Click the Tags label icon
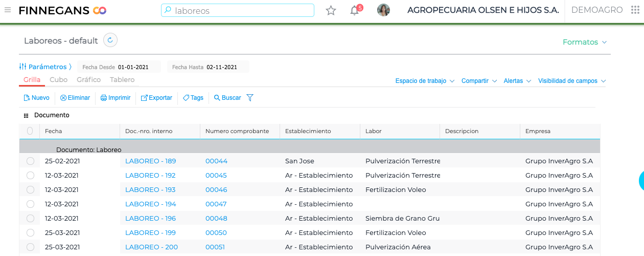The height and width of the screenshot is (256, 644). click(186, 98)
